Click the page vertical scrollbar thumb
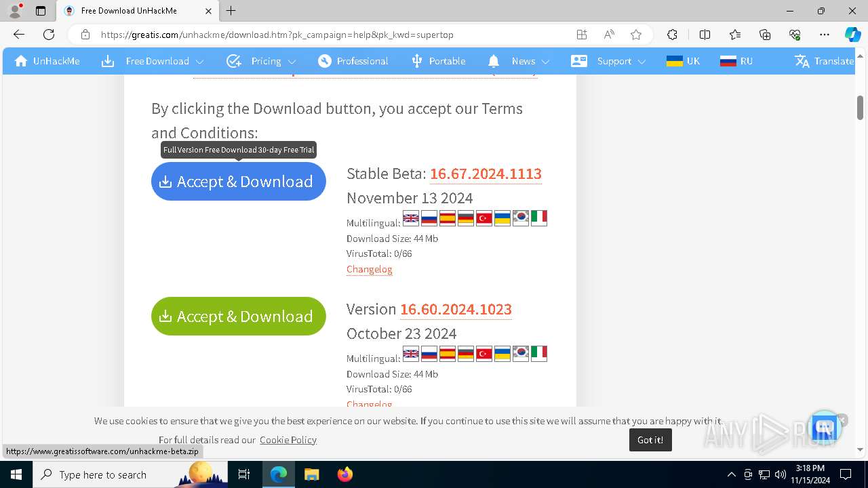 point(861,107)
